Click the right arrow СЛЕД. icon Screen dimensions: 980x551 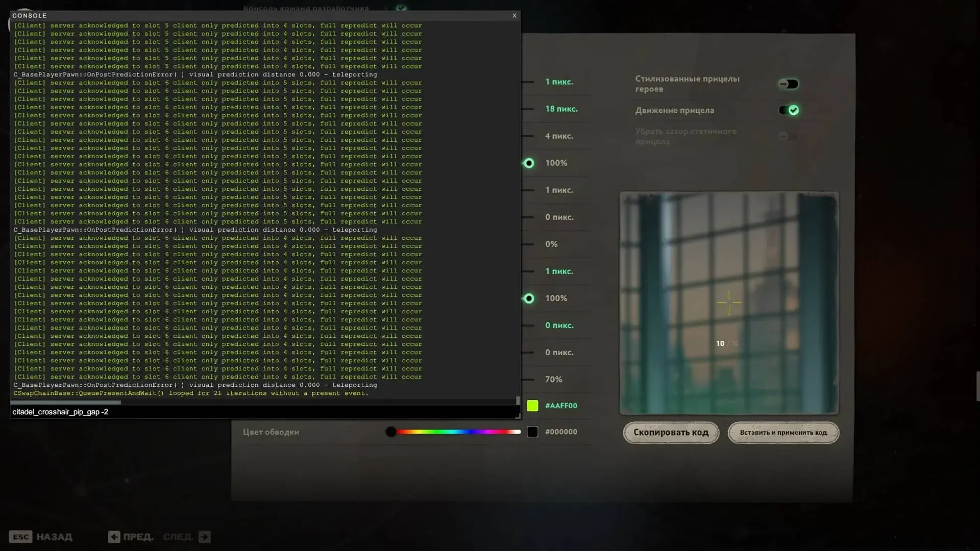(205, 537)
